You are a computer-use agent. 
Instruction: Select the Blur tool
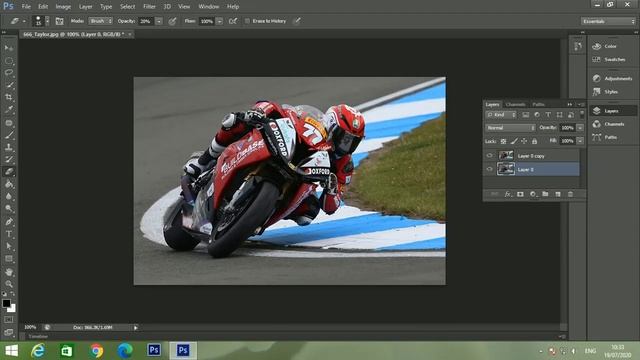pos(9,196)
